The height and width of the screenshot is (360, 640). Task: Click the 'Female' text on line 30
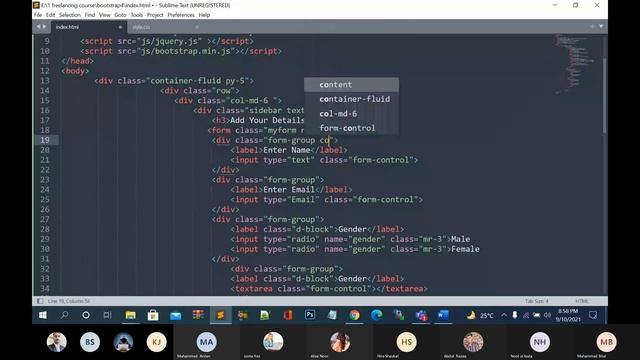tap(465, 249)
